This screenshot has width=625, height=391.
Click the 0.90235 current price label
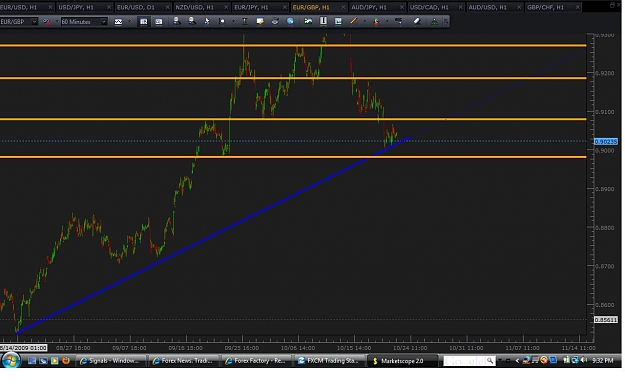coord(605,141)
